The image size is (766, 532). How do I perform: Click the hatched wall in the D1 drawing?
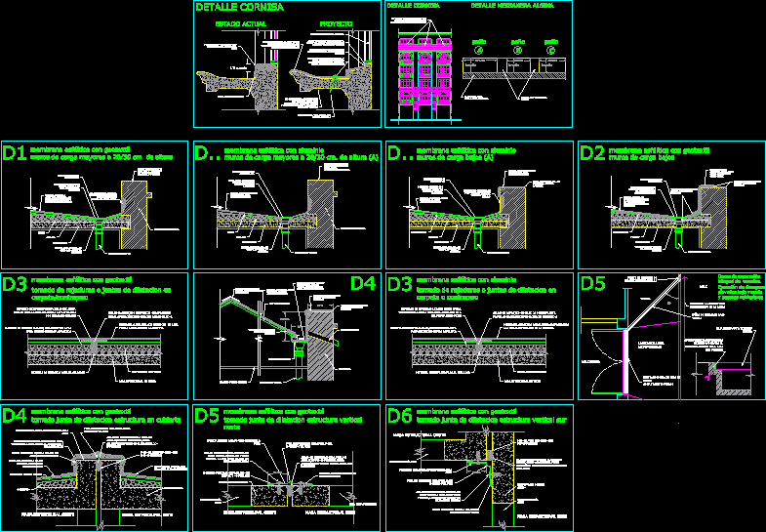tap(135, 215)
